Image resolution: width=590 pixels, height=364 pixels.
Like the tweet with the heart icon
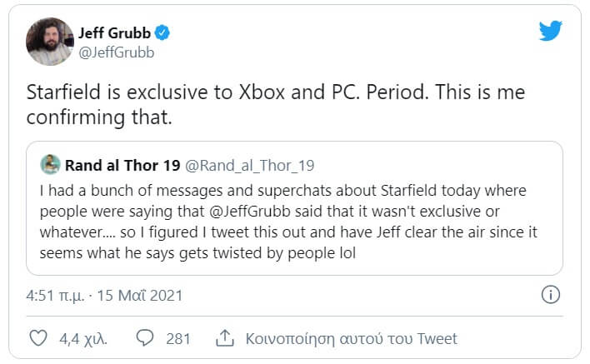(37, 339)
